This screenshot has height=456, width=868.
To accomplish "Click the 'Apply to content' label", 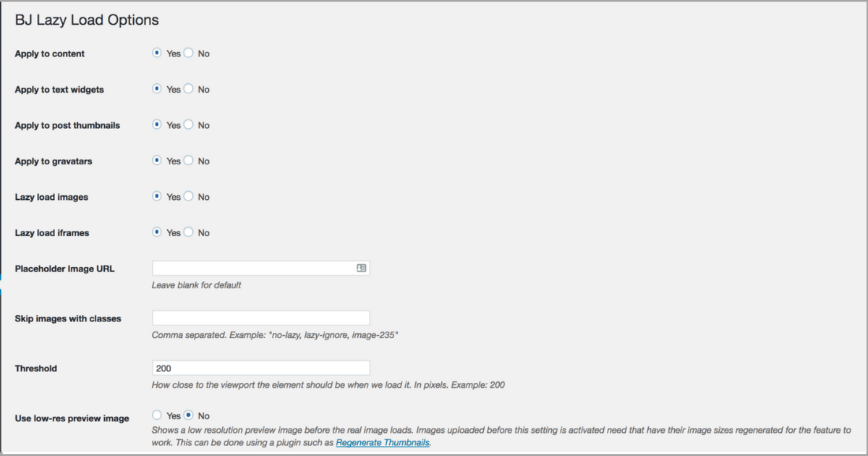I will (x=50, y=54).
